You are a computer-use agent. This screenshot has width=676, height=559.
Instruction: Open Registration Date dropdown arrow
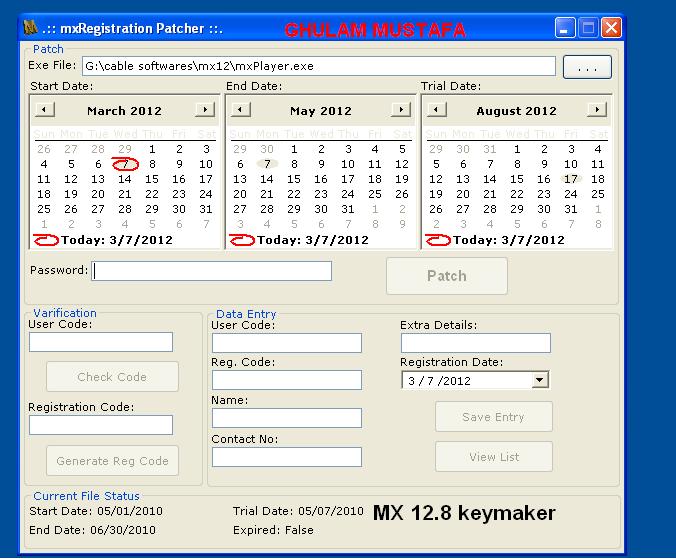(x=539, y=380)
